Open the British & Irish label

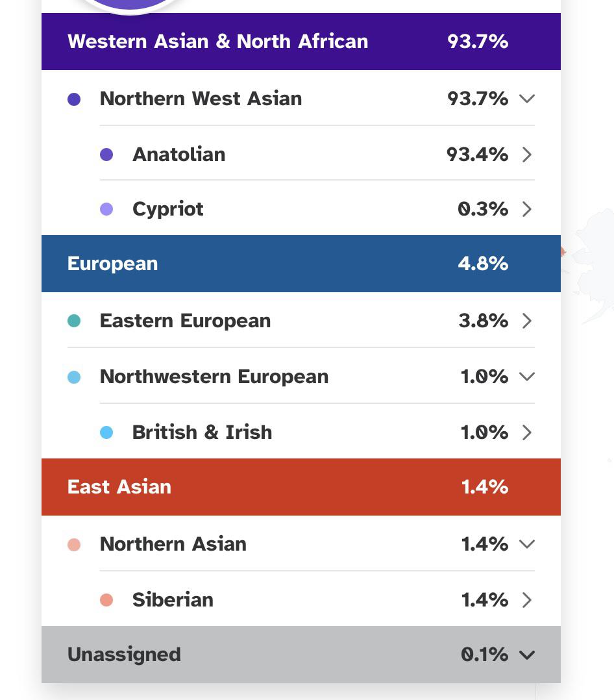[x=202, y=432]
